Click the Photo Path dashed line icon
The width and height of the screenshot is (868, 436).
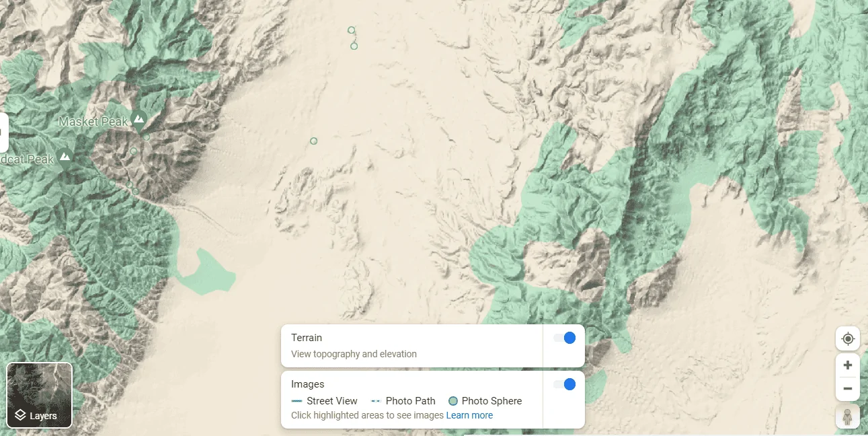click(x=376, y=401)
